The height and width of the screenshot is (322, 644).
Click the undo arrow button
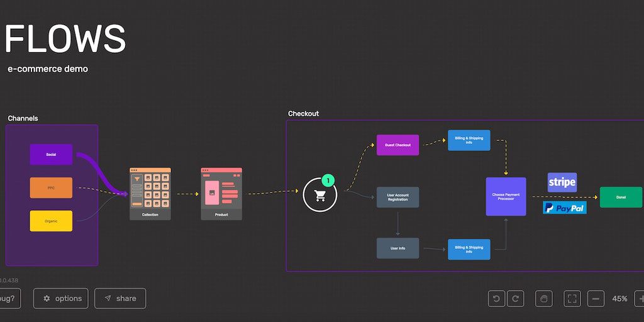[496, 299]
